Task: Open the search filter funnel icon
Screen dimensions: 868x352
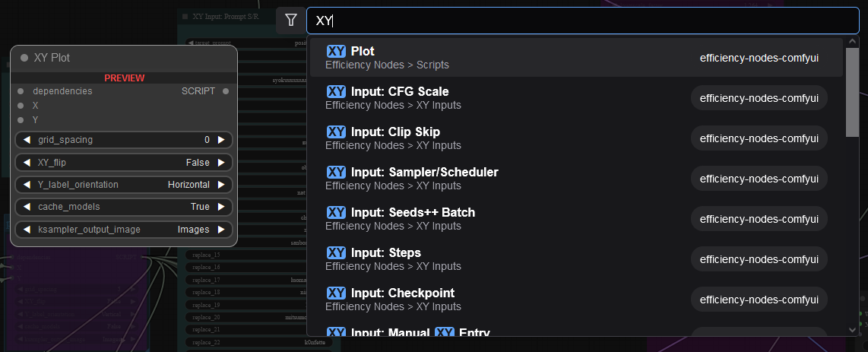Action: (x=291, y=21)
